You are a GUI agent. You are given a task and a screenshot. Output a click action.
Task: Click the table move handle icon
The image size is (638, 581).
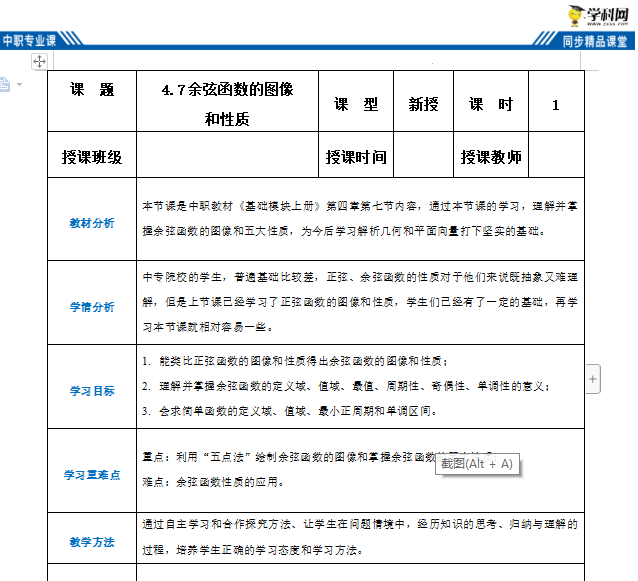(40, 62)
